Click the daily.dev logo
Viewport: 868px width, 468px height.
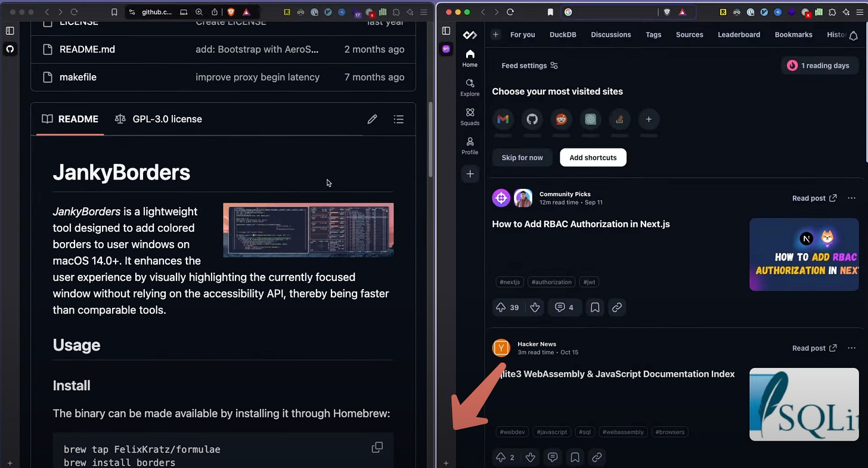coord(470,35)
